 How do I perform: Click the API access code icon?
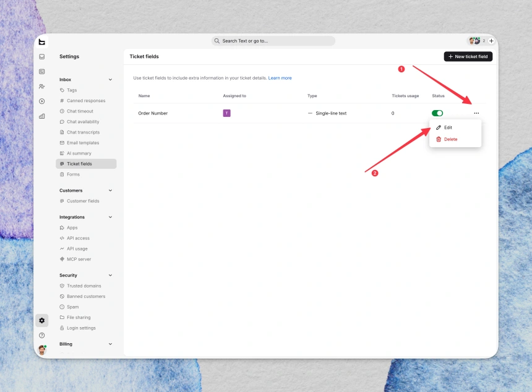tap(62, 238)
